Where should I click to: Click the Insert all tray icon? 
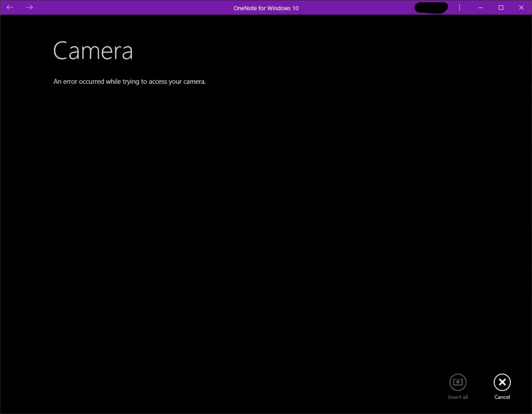coord(458,382)
